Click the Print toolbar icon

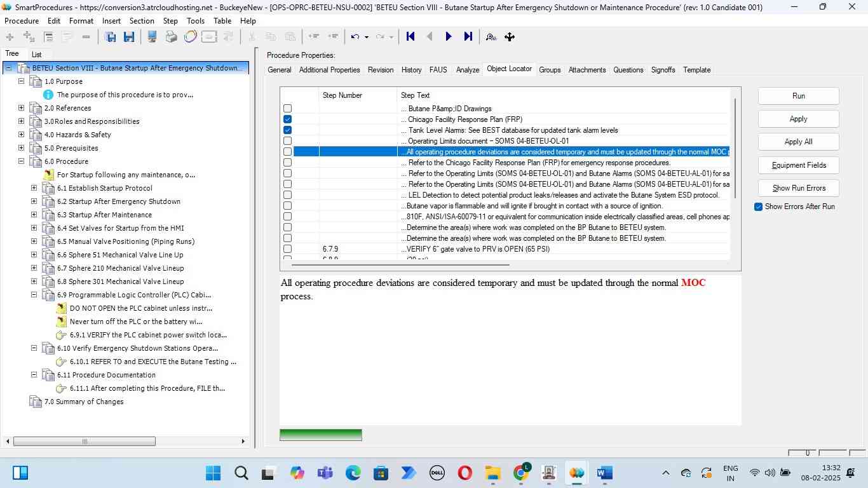click(x=172, y=37)
